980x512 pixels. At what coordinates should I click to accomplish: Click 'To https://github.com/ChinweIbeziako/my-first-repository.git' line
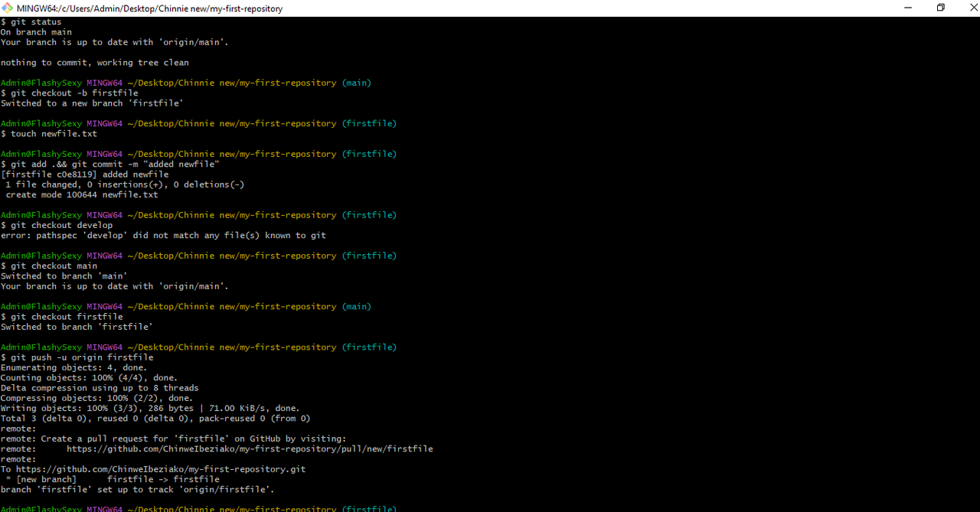(x=153, y=469)
